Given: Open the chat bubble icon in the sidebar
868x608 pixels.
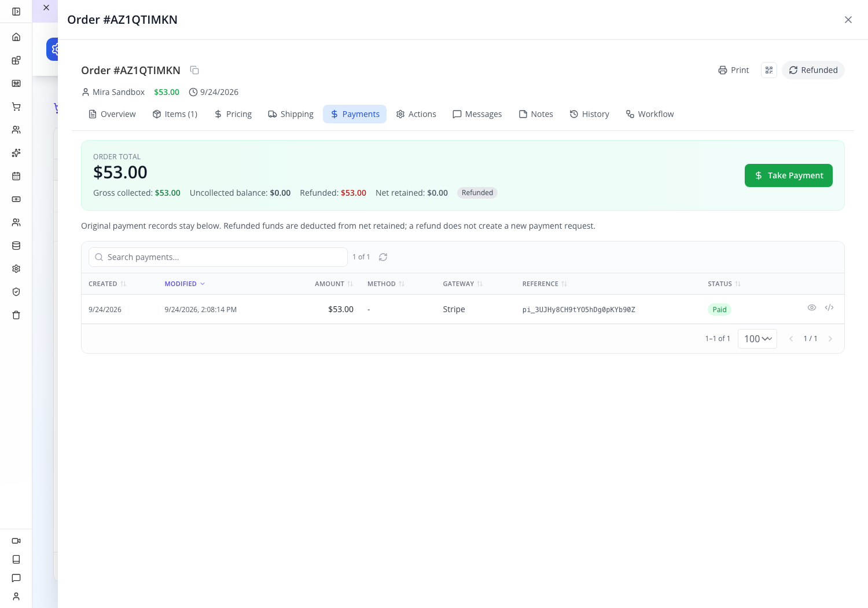Looking at the screenshot, I should click(x=16, y=578).
